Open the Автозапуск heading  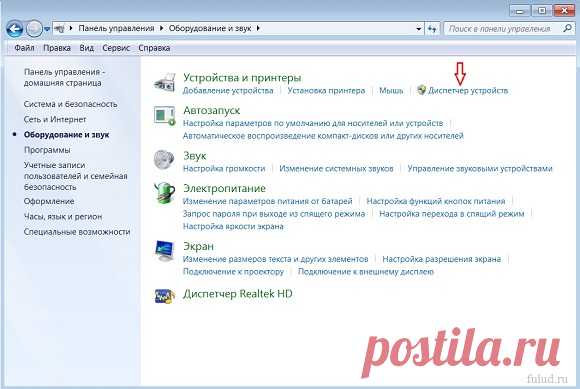click(212, 111)
